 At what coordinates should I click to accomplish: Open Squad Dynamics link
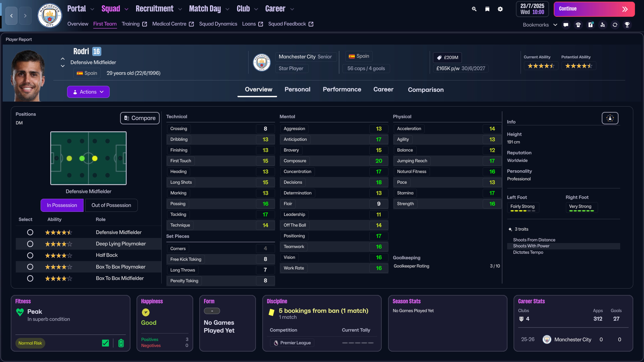pos(218,24)
